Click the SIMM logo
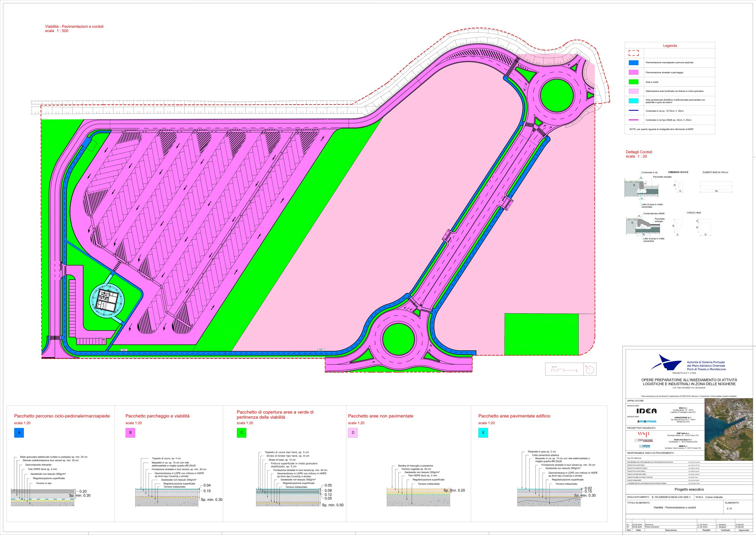The image size is (756, 535). (644, 446)
